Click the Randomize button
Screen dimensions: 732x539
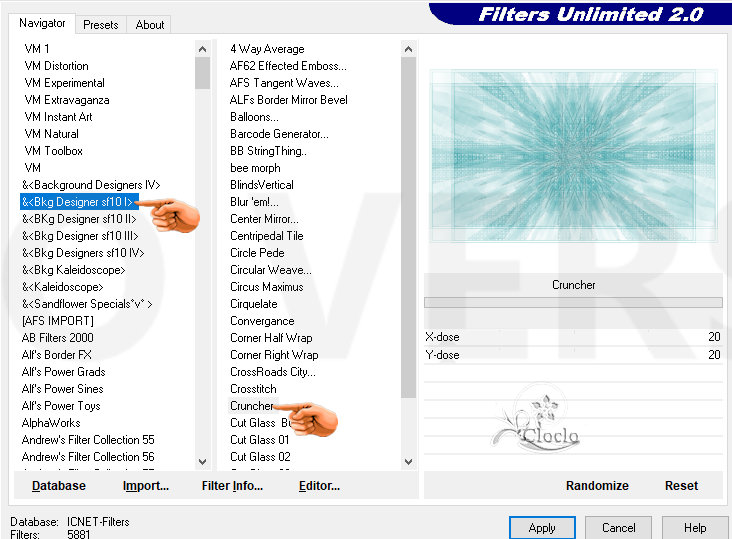pyautogui.click(x=597, y=486)
